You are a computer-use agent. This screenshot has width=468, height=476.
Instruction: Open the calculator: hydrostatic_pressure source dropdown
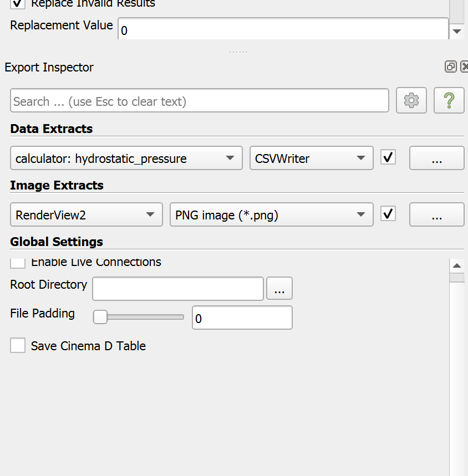tap(126, 157)
